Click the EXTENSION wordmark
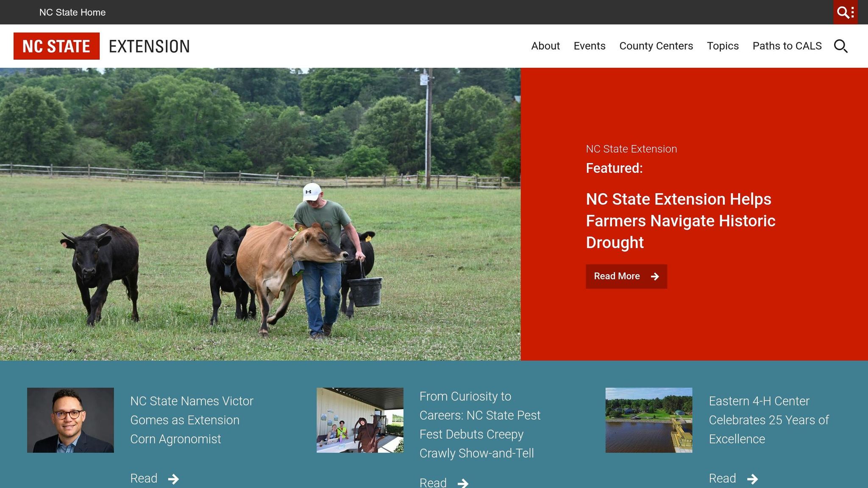 [149, 46]
